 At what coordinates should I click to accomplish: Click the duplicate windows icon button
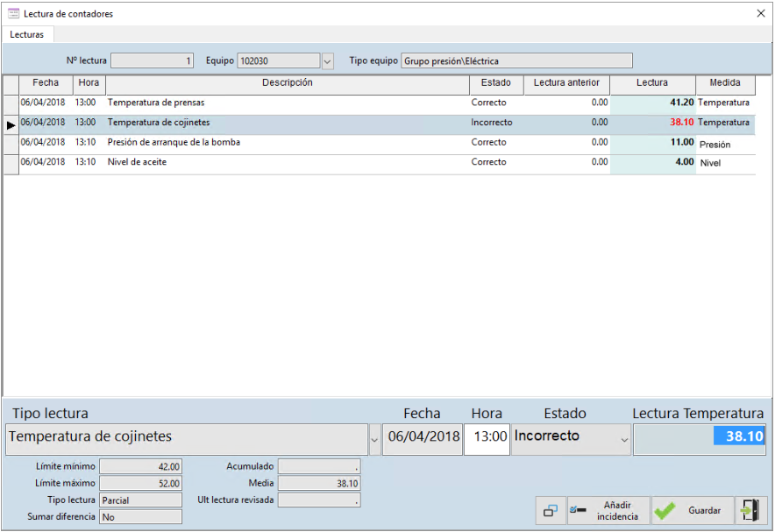[551, 510]
